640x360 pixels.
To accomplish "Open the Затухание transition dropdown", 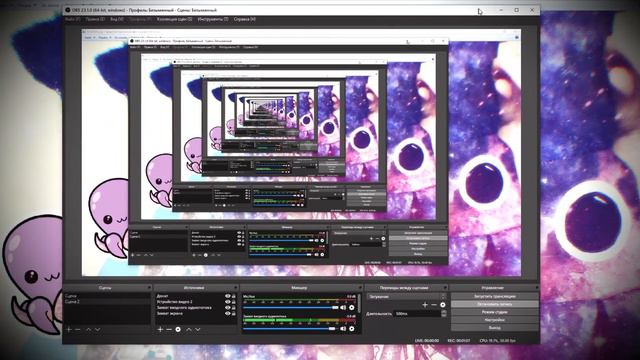I will tap(407, 297).
